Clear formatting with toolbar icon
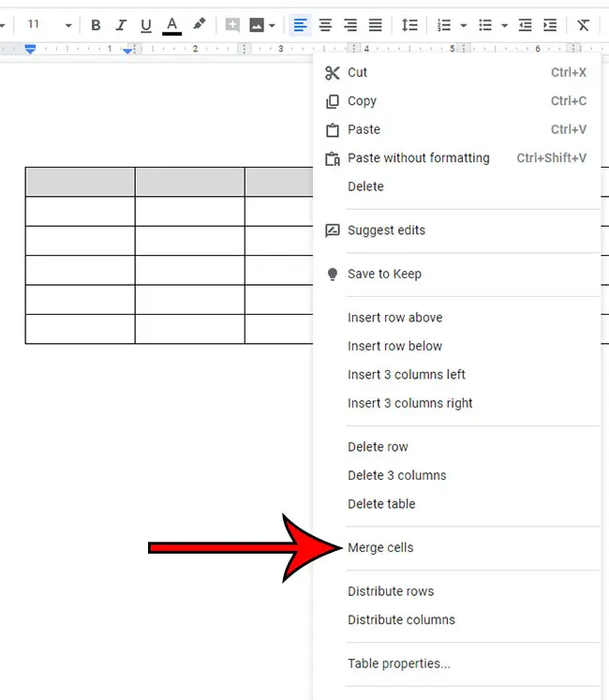Image resolution: width=609 pixels, height=700 pixels. pos(584,25)
